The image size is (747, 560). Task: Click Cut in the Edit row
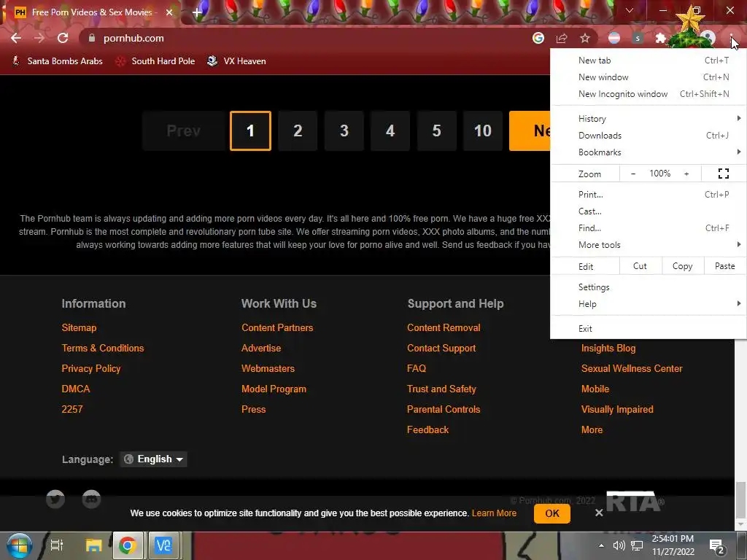point(640,266)
